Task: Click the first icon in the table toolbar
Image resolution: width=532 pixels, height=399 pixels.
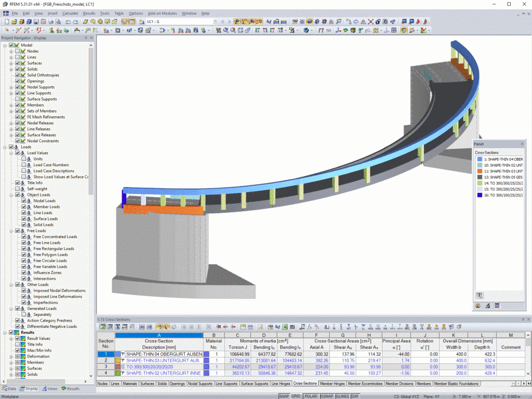Action: pyautogui.click(x=102, y=327)
